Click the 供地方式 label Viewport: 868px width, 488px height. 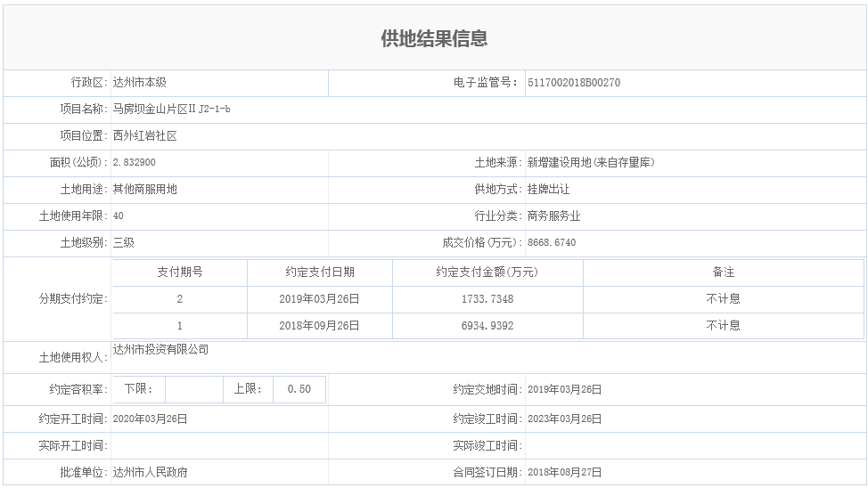[498, 189]
